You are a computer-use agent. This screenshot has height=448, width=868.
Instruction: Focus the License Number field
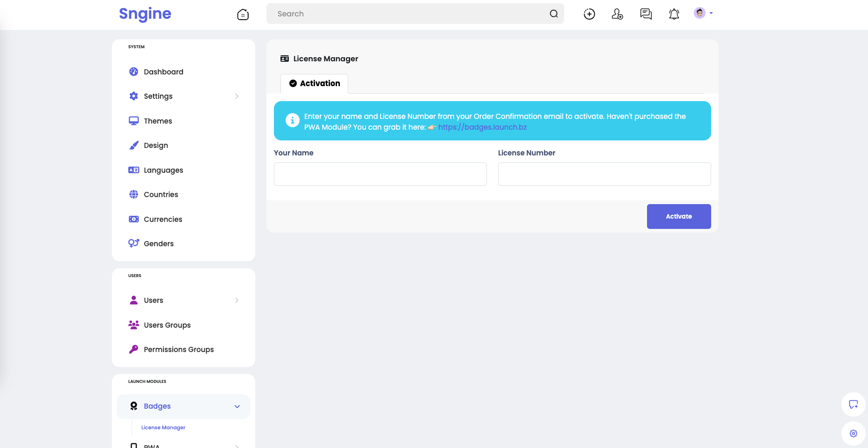pos(604,174)
